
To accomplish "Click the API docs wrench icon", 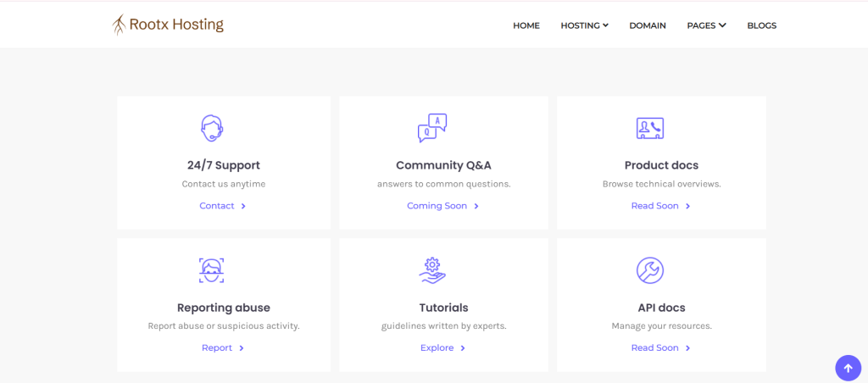I will click(650, 270).
